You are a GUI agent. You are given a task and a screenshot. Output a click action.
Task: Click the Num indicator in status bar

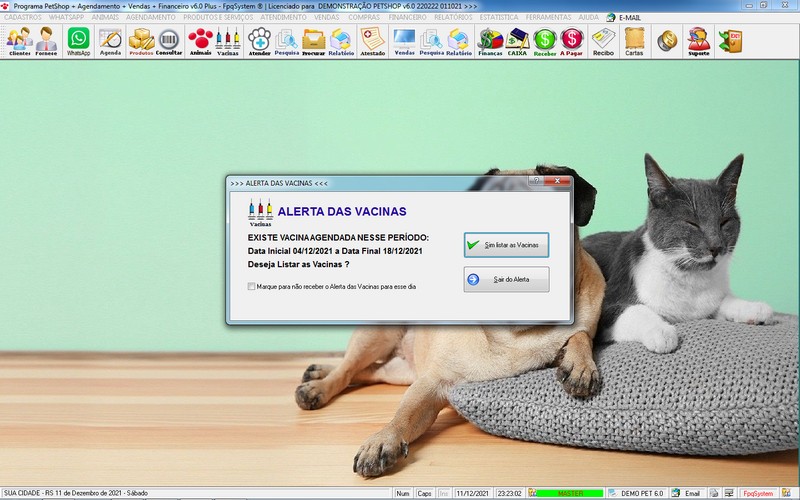(403, 493)
